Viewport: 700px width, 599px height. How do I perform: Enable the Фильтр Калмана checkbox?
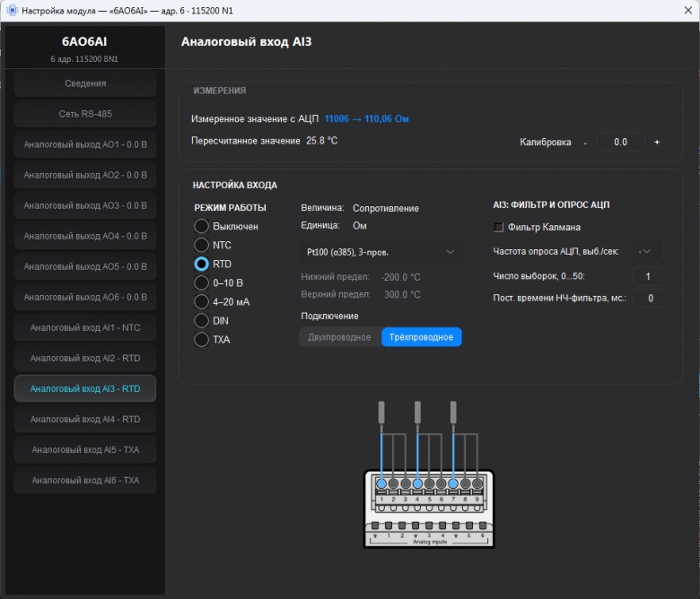tap(499, 228)
